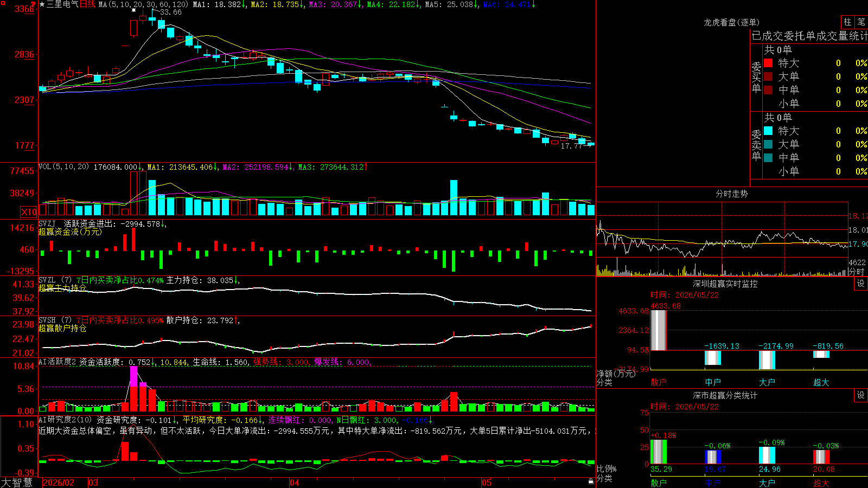The width and height of the screenshot is (868, 488).
Task: Click the MA5: 25.038 value
Action: click(449, 4)
